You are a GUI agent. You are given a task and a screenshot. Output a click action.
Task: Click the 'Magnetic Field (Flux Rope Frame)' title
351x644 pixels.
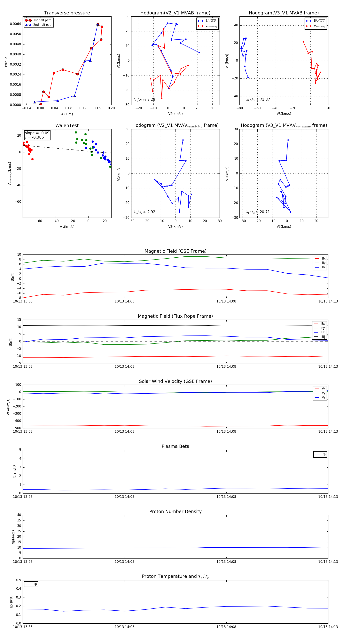[175, 316]
